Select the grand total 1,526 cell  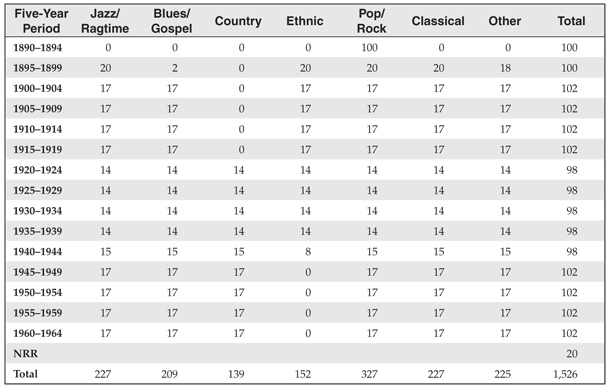(x=565, y=374)
